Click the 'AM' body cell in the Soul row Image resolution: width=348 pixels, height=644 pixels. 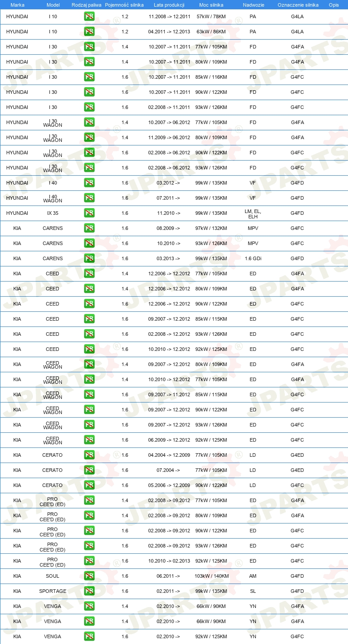pos(253,576)
